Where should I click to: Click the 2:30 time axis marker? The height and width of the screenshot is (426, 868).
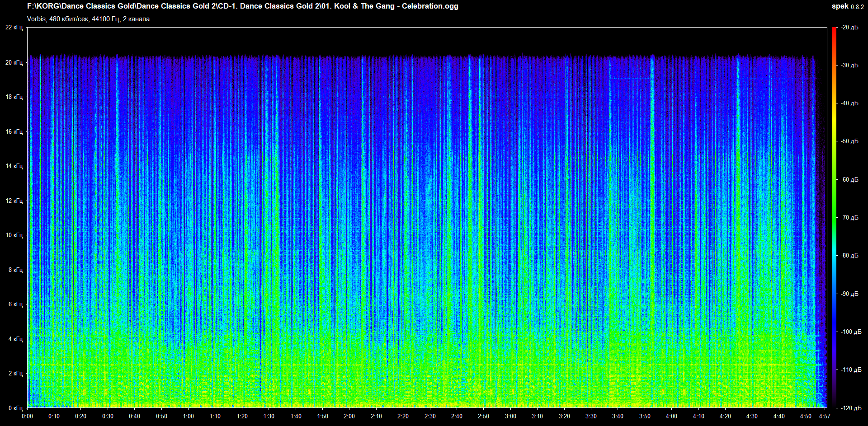(x=430, y=416)
